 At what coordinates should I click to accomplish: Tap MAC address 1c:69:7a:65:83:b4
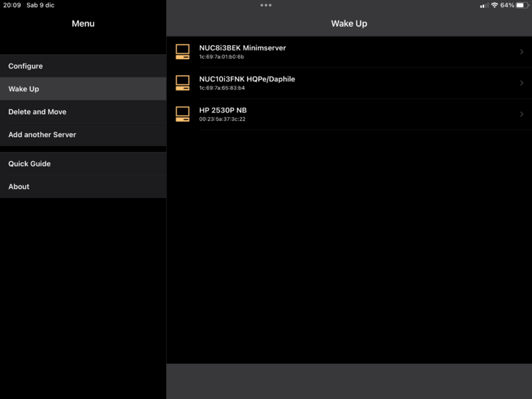point(222,88)
